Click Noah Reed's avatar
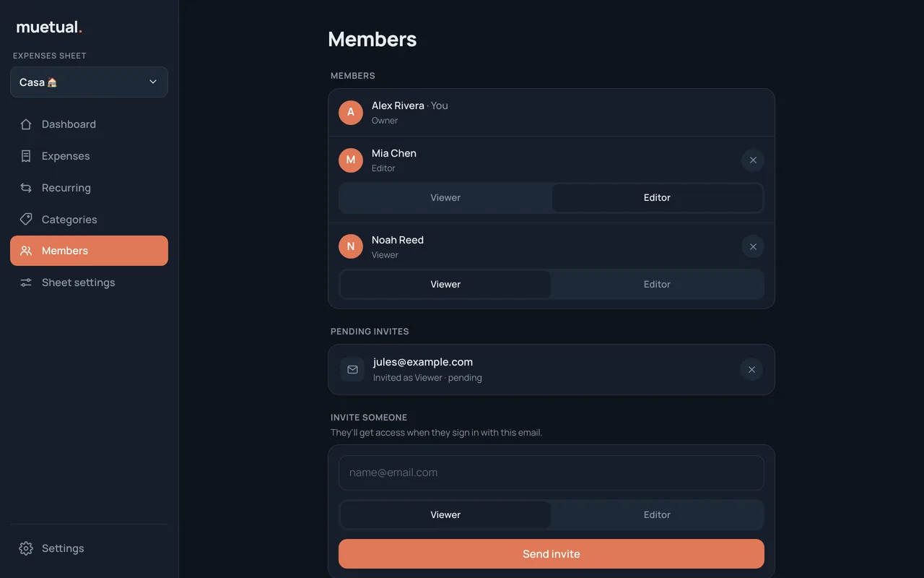This screenshot has width=924, height=578. click(x=351, y=246)
